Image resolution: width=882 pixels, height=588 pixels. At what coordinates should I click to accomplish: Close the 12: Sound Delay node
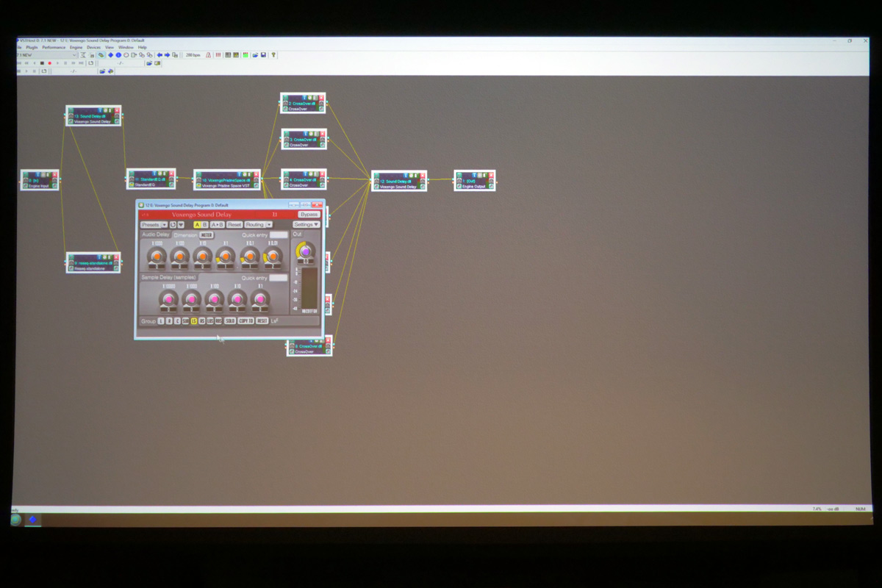pyautogui.click(x=423, y=176)
